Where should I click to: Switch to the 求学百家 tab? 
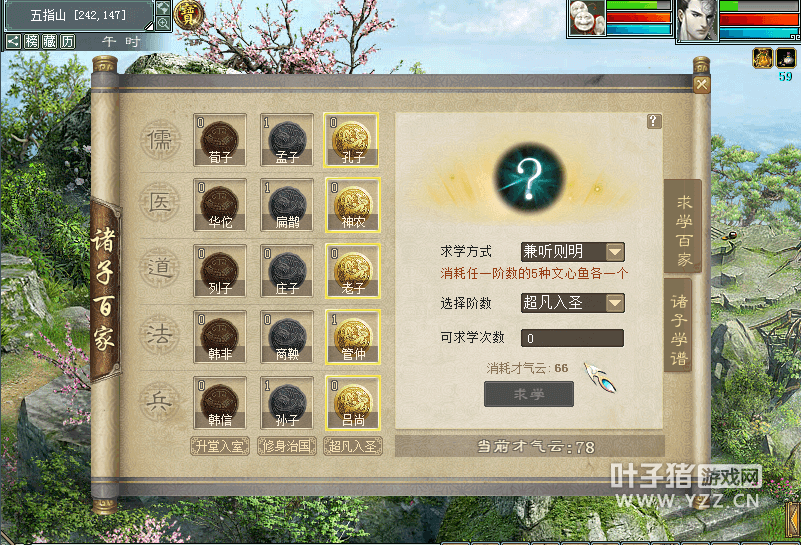point(684,226)
